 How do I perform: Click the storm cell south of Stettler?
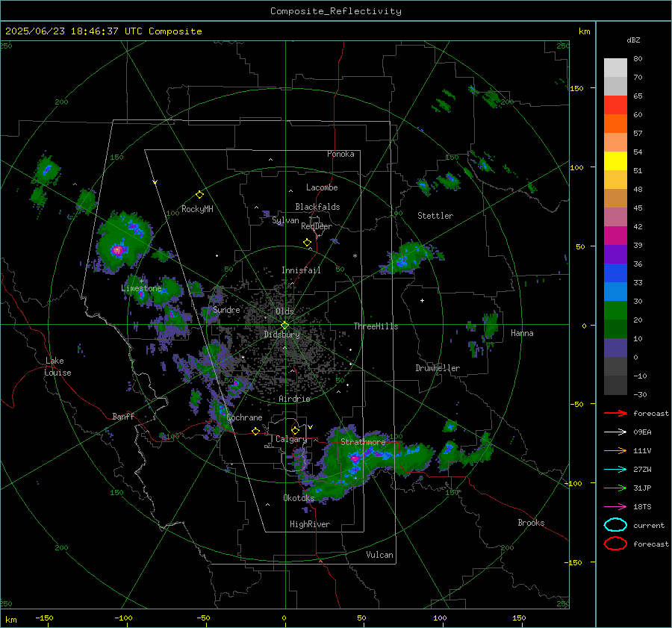point(409,257)
